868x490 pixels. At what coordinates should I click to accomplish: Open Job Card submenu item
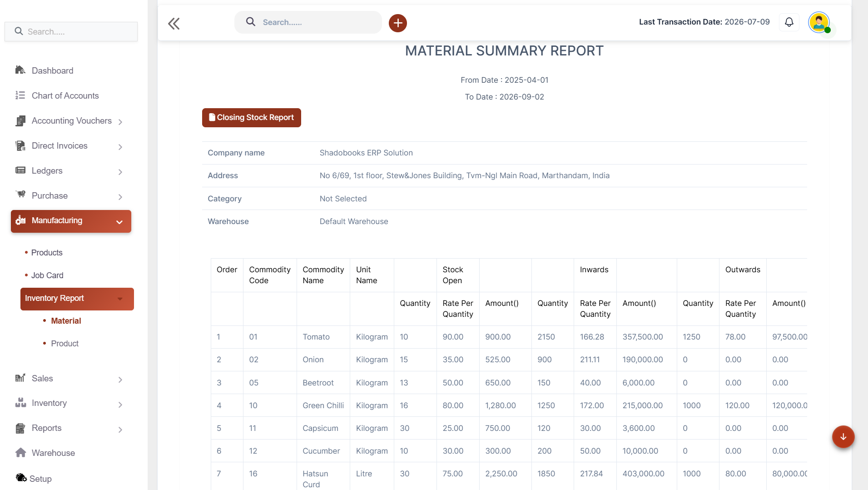pyautogui.click(x=47, y=275)
